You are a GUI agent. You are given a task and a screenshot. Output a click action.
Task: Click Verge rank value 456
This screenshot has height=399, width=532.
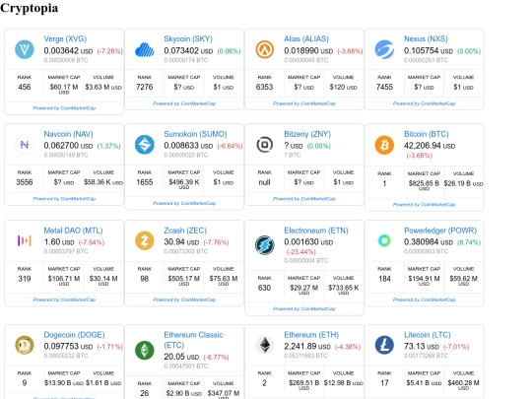25,88
